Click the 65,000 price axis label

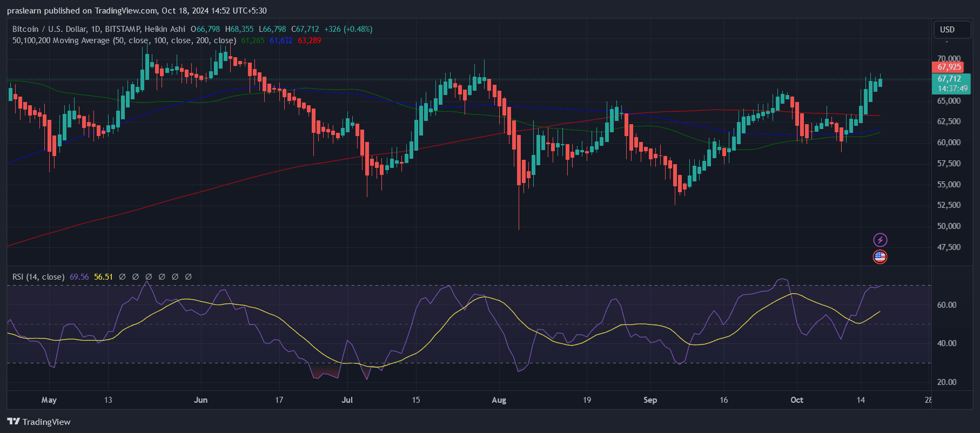coord(949,101)
